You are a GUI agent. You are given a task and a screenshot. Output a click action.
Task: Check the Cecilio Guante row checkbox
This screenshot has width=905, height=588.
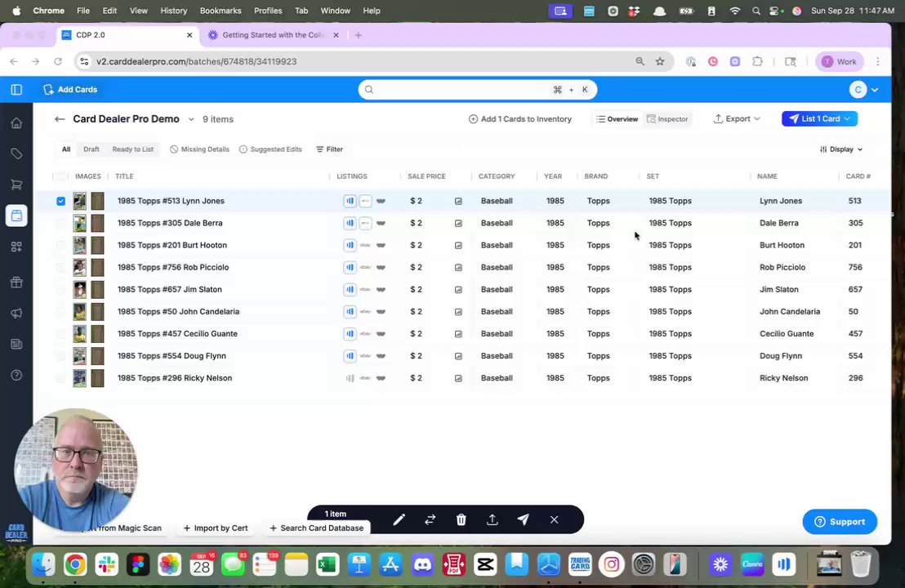coord(60,334)
